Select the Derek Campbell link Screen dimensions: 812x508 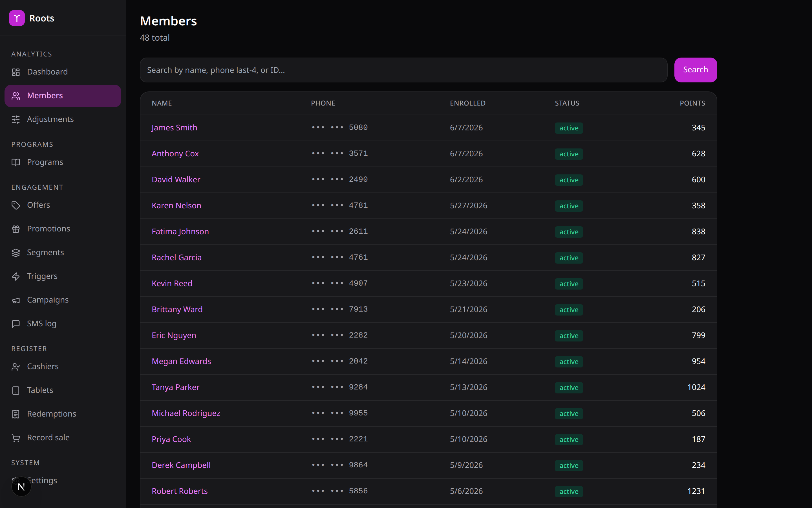[x=181, y=465]
